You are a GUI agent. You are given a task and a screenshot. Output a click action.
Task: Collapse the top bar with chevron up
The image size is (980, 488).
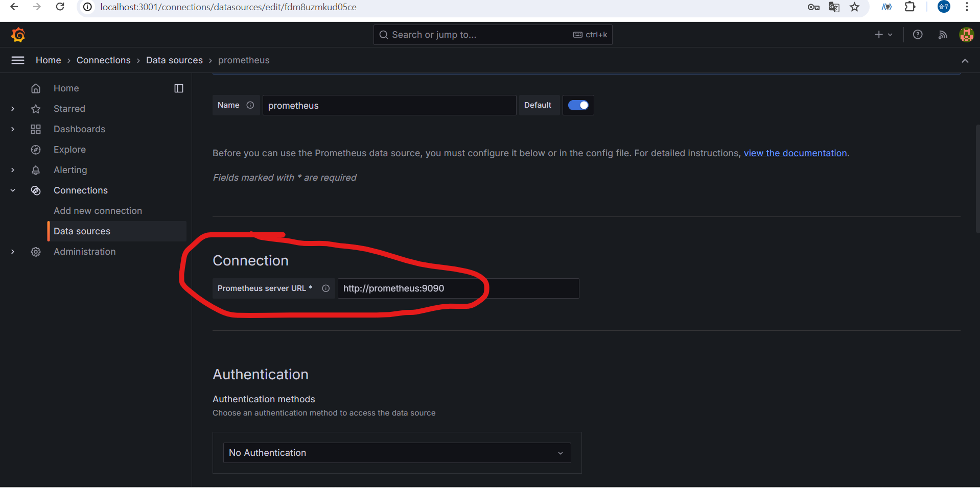click(965, 61)
